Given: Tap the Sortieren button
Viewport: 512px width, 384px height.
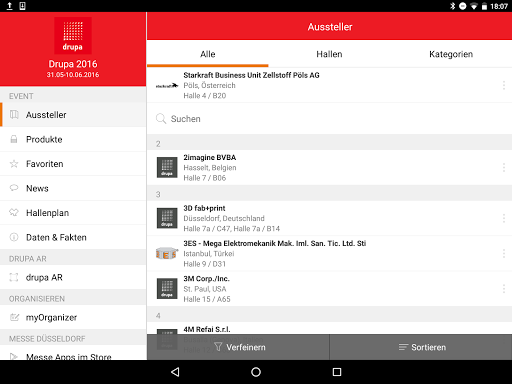Looking at the screenshot, I should pos(421,347).
